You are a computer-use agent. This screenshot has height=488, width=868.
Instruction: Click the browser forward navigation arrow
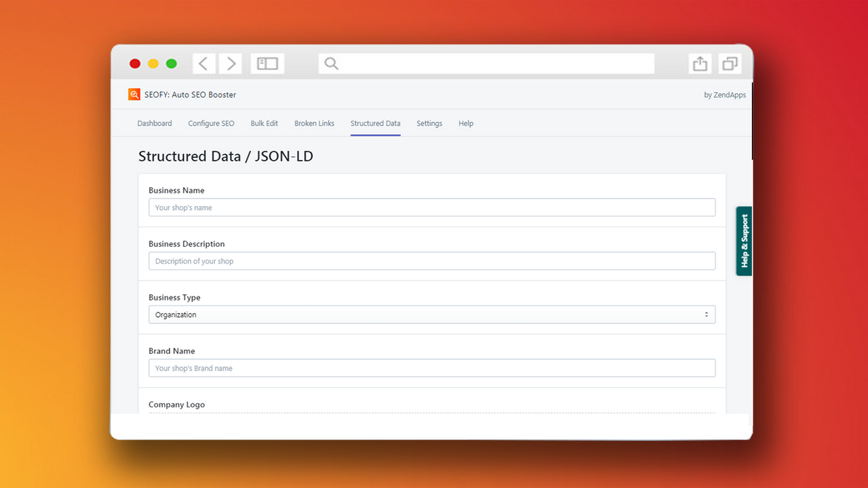pos(231,63)
